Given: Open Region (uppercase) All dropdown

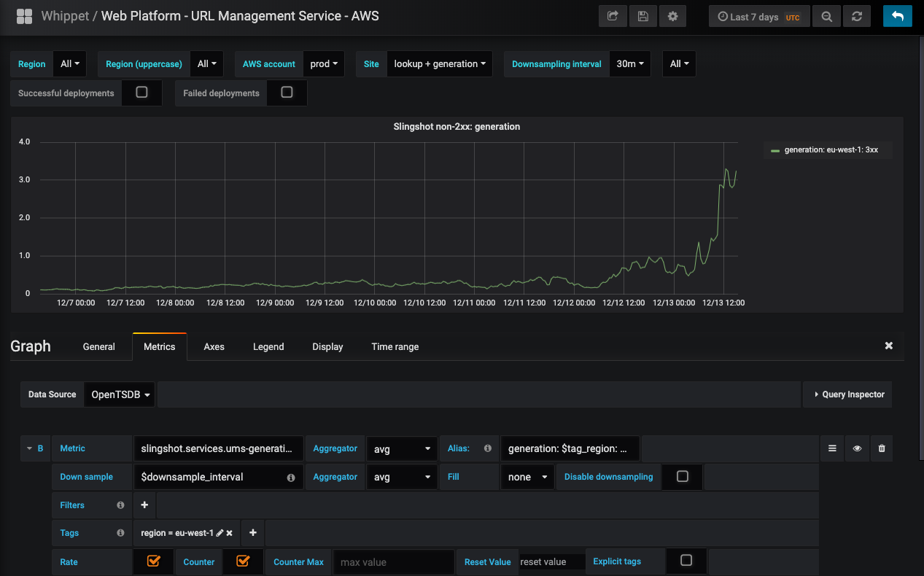Looking at the screenshot, I should click(x=207, y=64).
